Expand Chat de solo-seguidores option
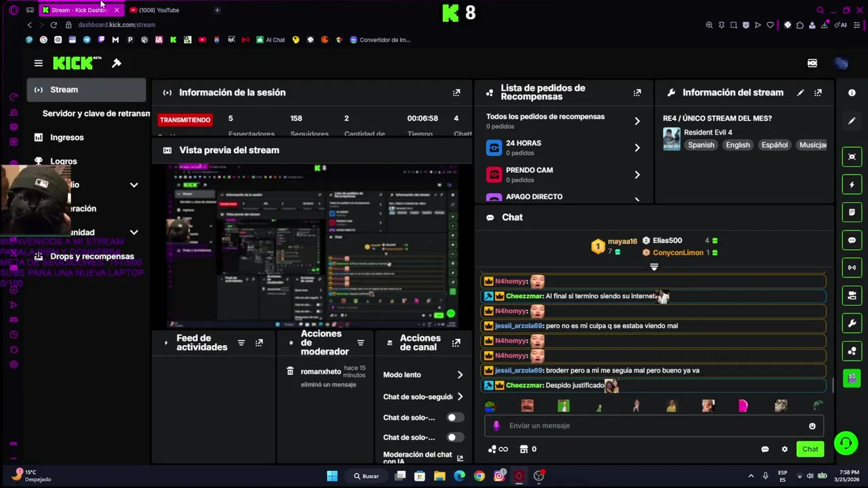Screen dimensions: 868x488 [460, 397]
